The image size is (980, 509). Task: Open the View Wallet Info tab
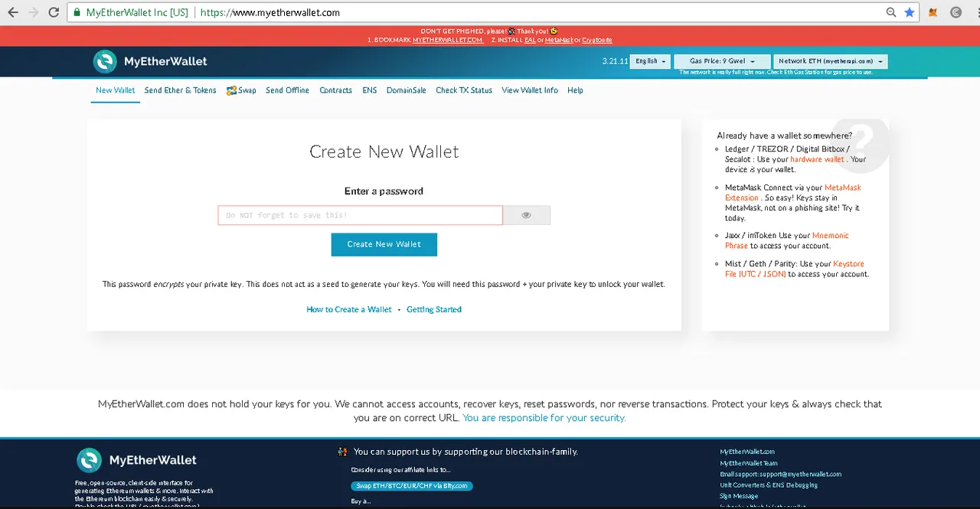pos(530,90)
